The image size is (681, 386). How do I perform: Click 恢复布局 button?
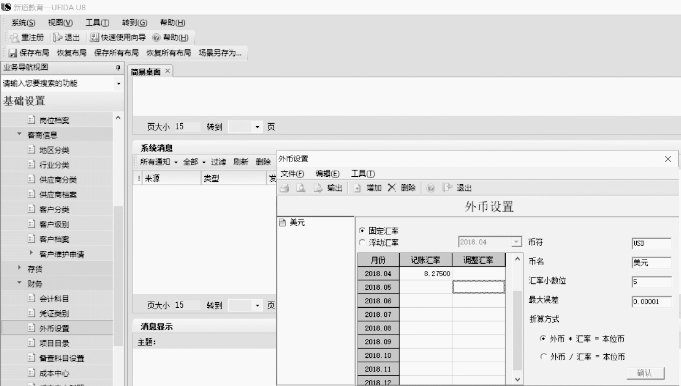click(72, 53)
